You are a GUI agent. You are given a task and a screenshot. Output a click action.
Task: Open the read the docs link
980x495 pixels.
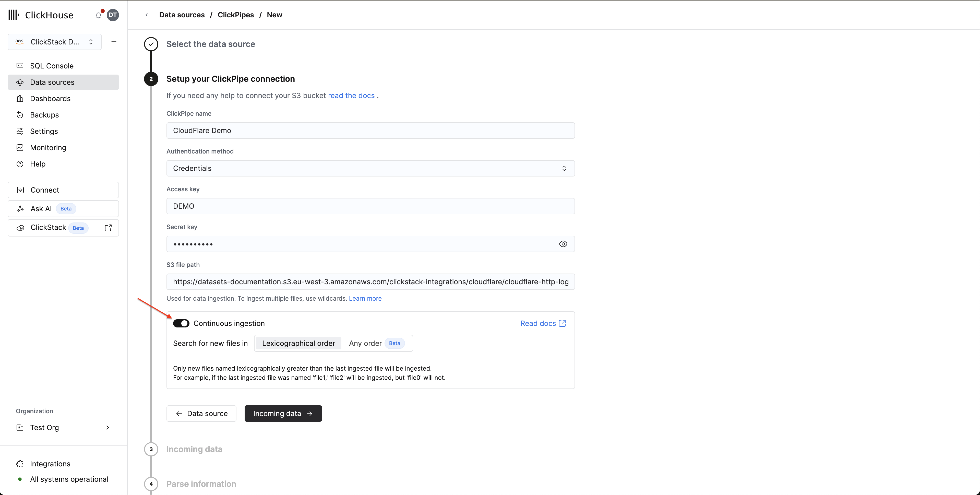pos(351,96)
